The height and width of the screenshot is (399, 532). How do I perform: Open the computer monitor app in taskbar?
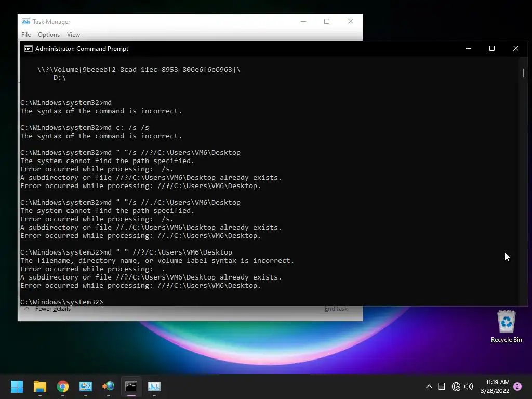86,387
